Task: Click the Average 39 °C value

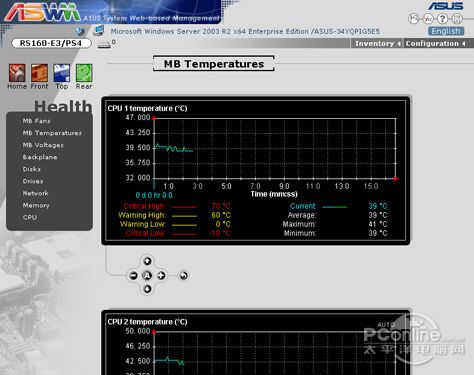Action: pyautogui.click(x=378, y=215)
